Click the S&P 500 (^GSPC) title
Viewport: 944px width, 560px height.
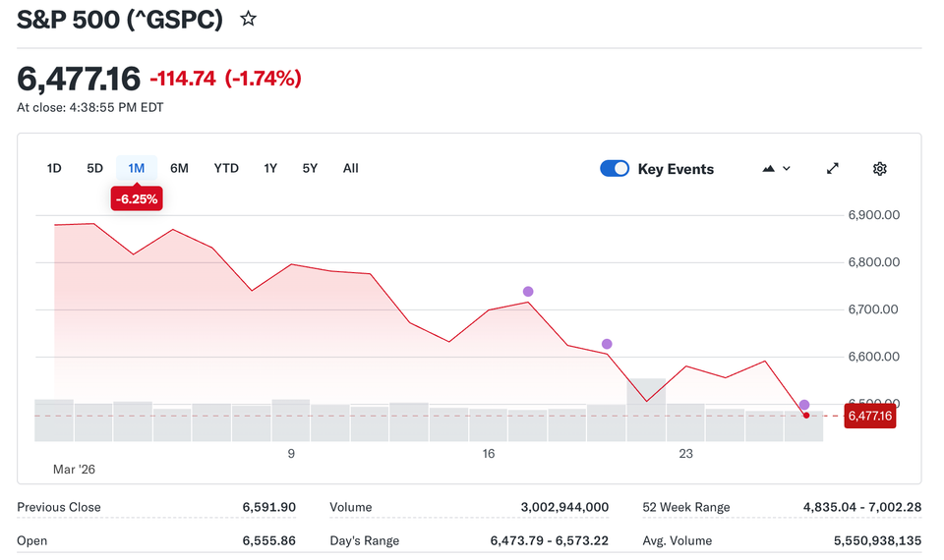(x=120, y=20)
